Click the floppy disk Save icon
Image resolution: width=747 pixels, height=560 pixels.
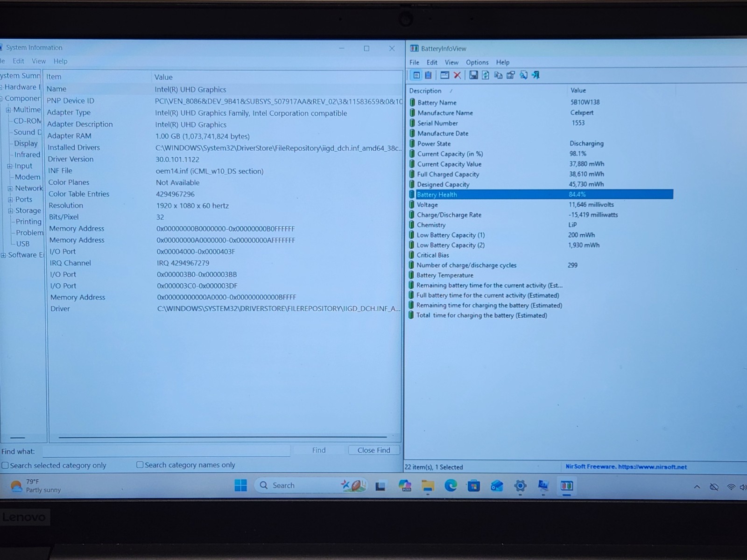pyautogui.click(x=473, y=75)
